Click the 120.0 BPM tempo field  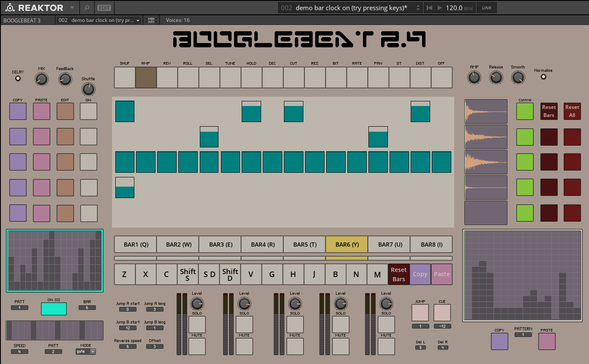pos(459,8)
